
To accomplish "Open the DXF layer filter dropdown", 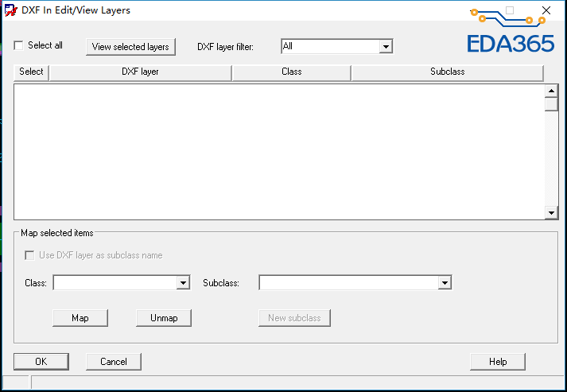I will pyautogui.click(x=386, y=46).
